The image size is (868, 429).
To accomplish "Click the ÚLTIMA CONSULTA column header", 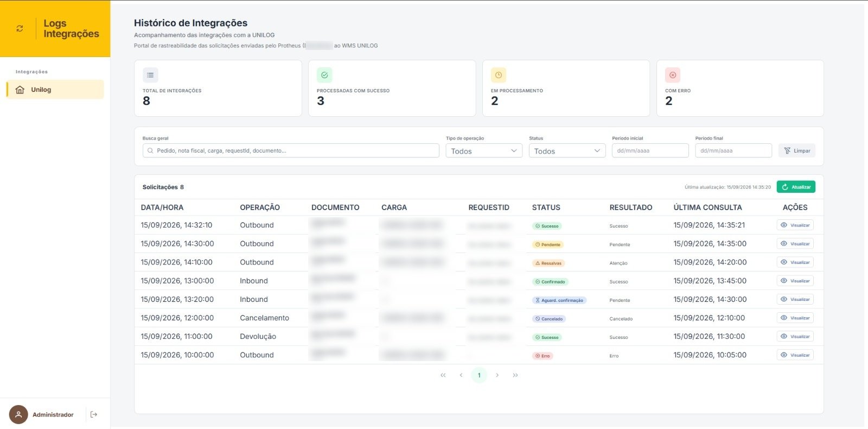I will point(708,207).
